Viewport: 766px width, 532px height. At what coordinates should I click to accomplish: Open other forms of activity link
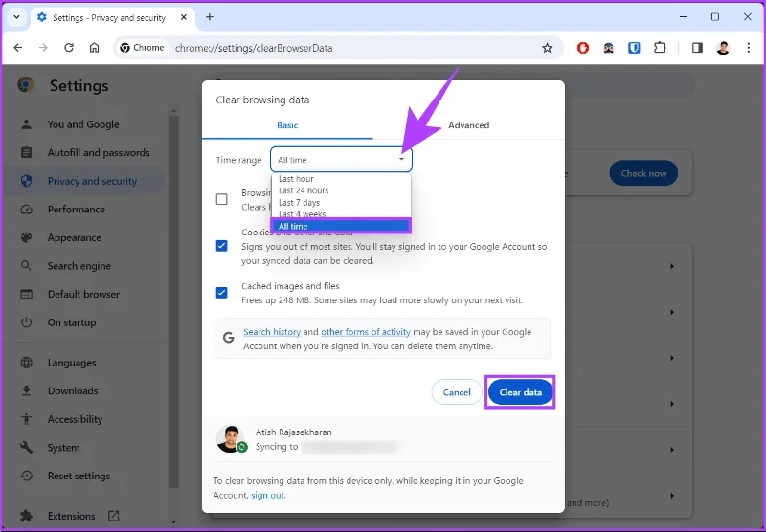366,332
